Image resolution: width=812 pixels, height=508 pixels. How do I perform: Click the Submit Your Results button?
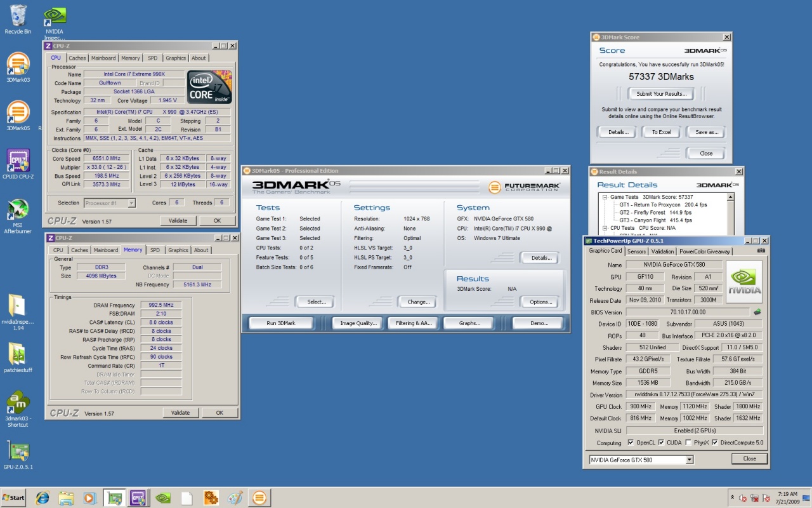click(661, 94)
